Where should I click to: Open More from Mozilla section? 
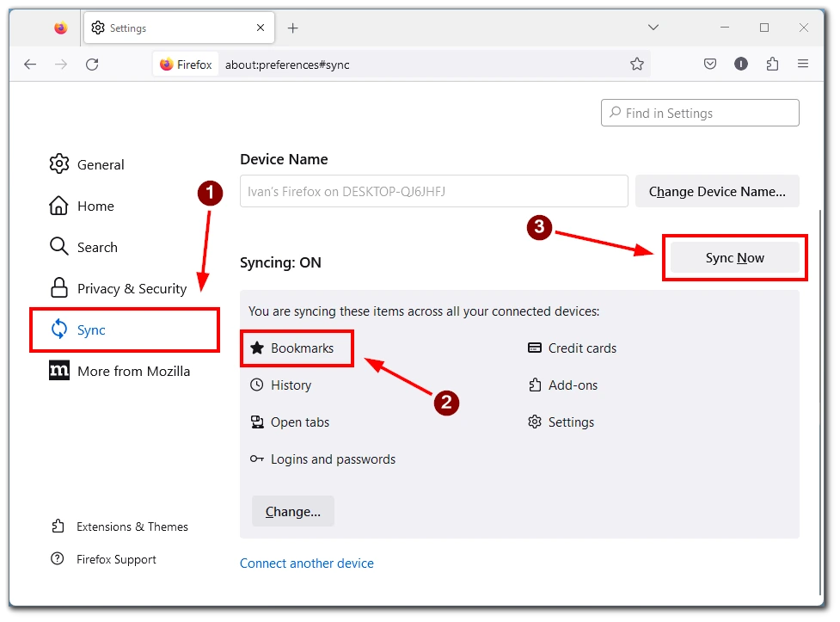coord(119,371)
